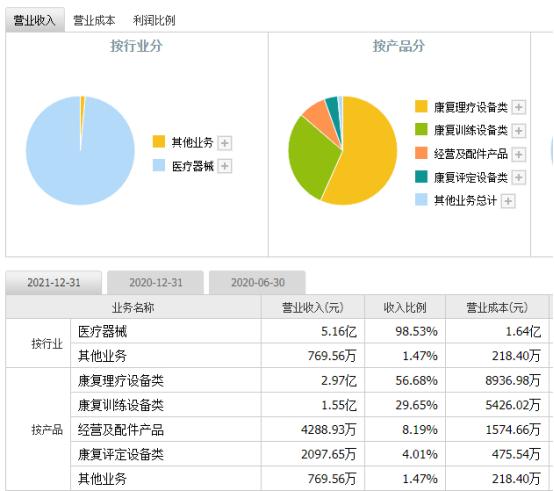Click the 康复理疗设备类 table row name
The height and width of the screenshot is (491, 554).
[121, 381]
